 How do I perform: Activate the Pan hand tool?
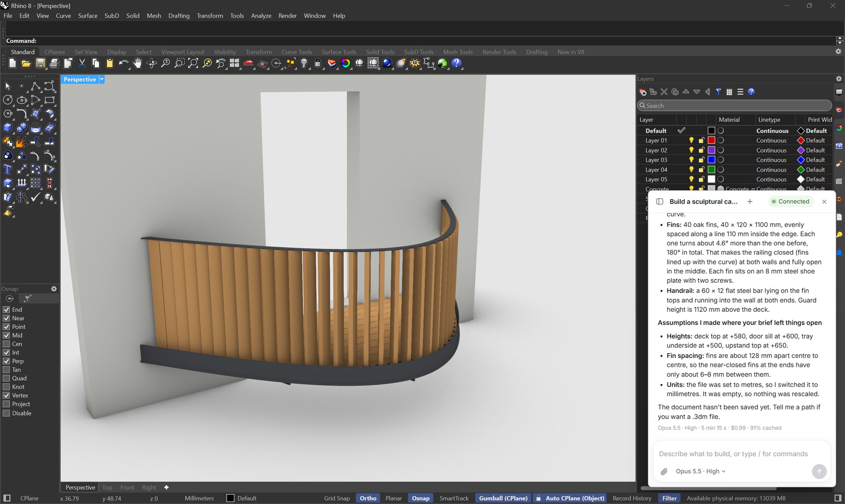pos(138,63)
